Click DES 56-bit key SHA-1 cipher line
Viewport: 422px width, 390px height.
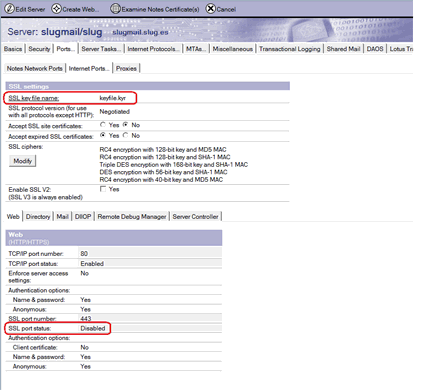coord(163,172)
